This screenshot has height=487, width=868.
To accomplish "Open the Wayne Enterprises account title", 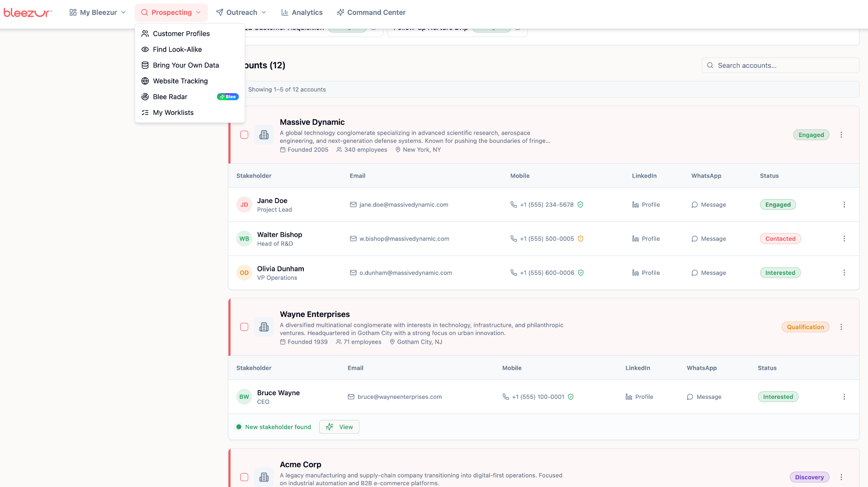I will pyautogui.click(x=315, y=314).
